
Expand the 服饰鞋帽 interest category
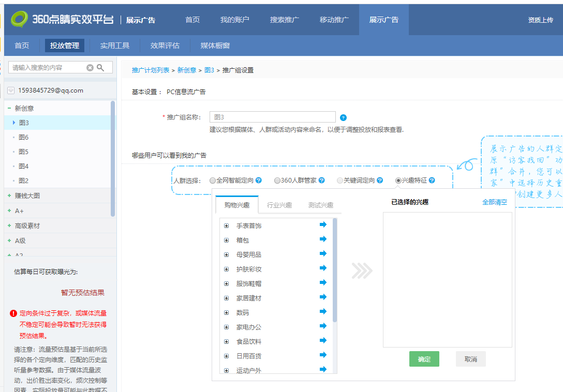point(227,283)
